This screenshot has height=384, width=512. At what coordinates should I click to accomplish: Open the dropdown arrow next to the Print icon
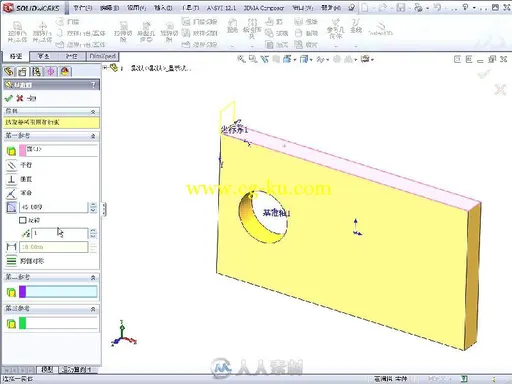[x=428, y=8]
